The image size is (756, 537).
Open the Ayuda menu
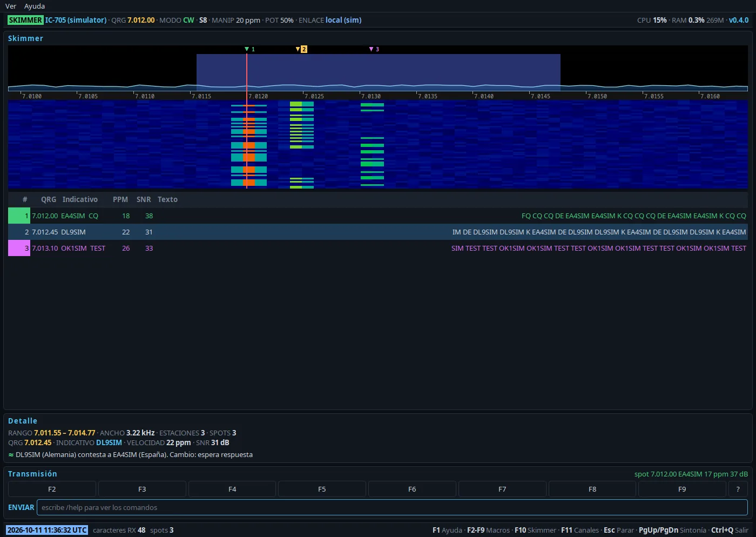coord(35,6)
